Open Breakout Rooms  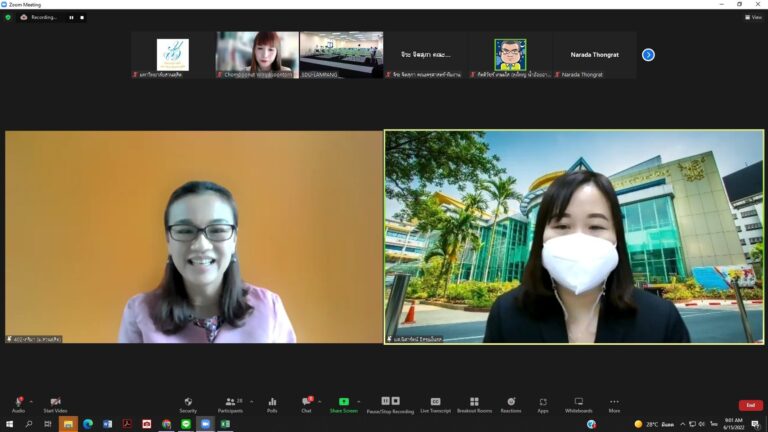474,403
